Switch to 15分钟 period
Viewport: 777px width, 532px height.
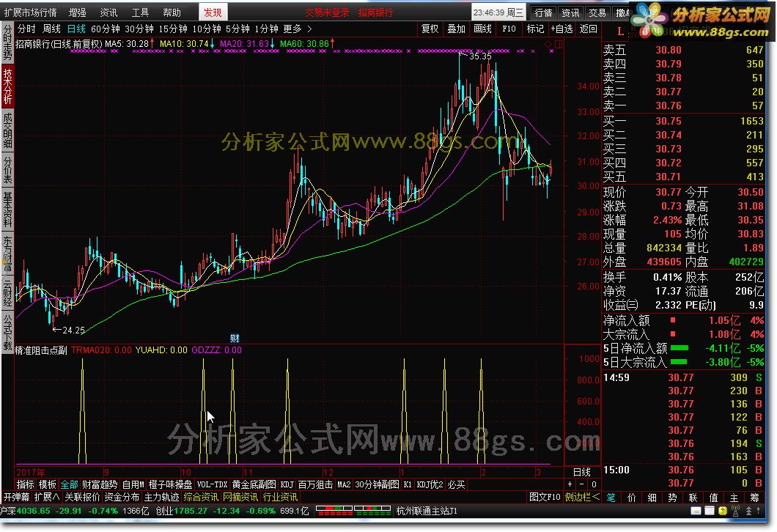tap(173, 29)
